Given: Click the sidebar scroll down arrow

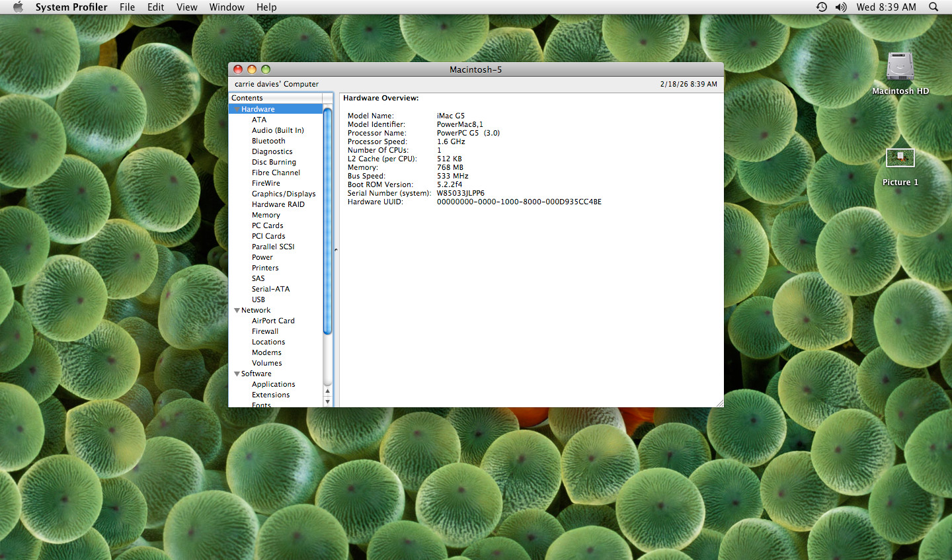Looking at the screenshot, I should [x=327, y=401].
